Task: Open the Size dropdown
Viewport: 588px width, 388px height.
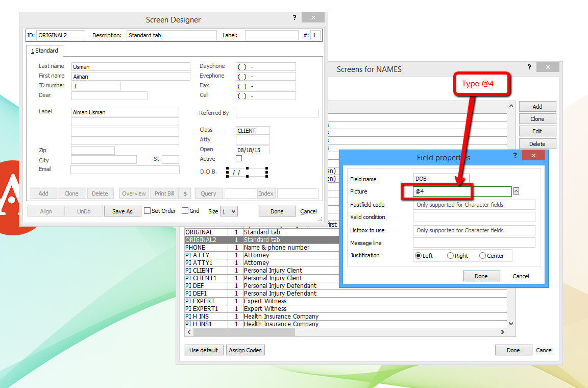Action: point(229,211)
